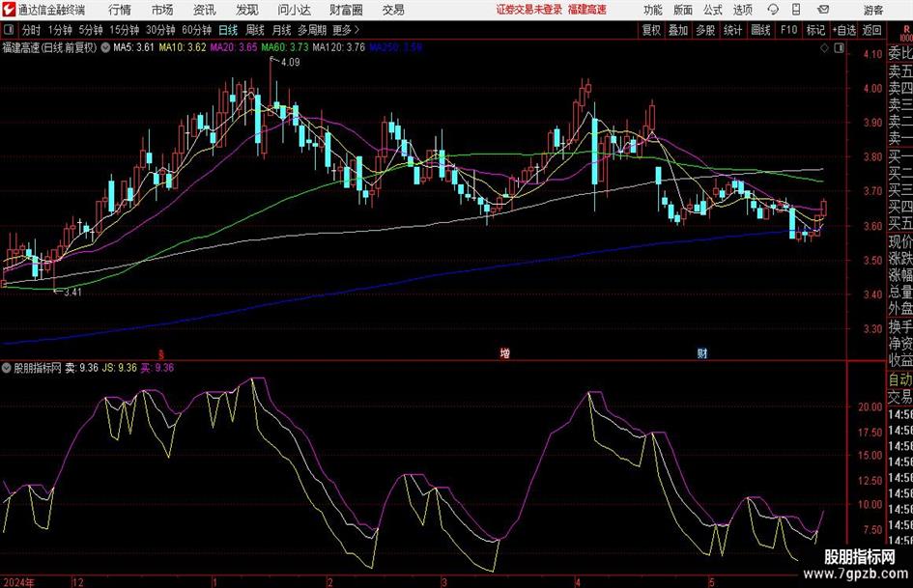913x588 pixels.
Task: Open the 市场 menu
Action: point(162,10)
